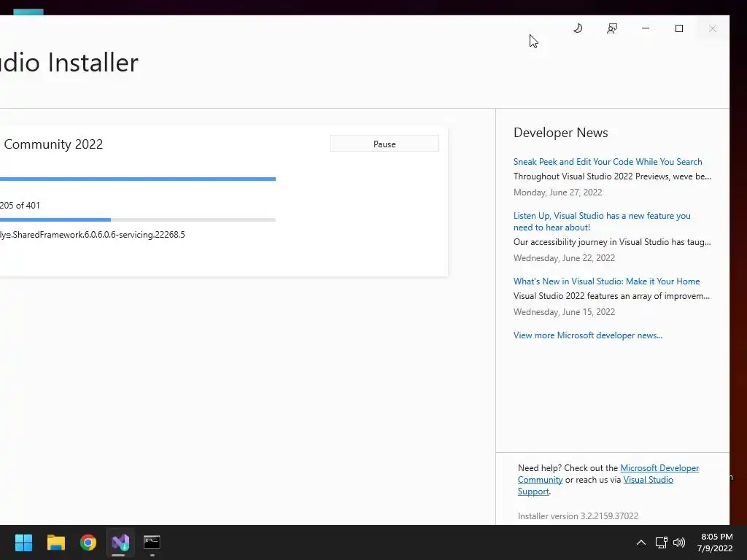Minimize the Visual Studio Installer window
Image resolution: width=747 pixels, height=560 pixels.
(646, 28)
